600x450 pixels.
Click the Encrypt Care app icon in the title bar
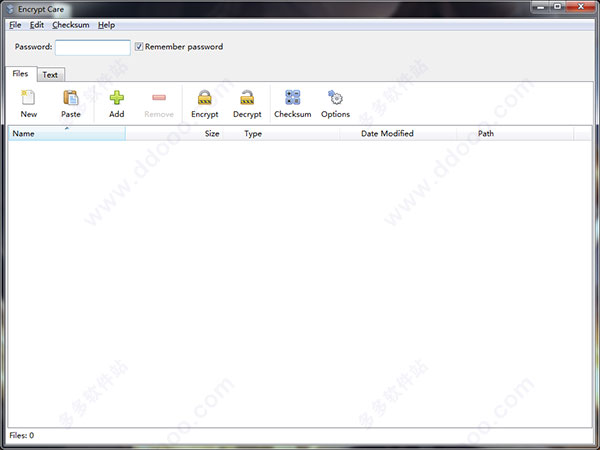(10, 9)
